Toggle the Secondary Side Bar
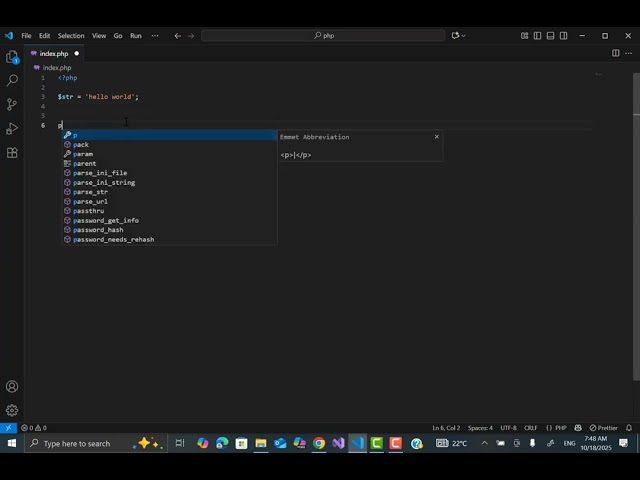 564,36
